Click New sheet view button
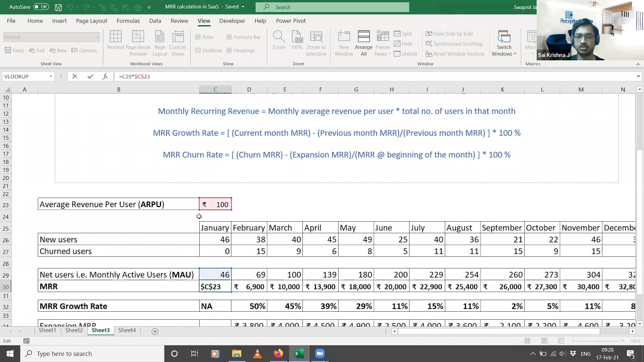 58,50
